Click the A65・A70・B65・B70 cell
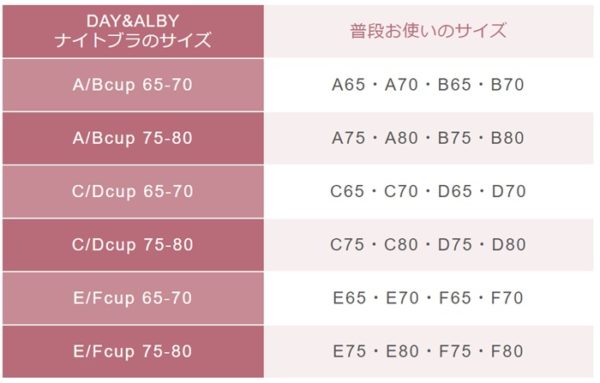 pos(429,85)
